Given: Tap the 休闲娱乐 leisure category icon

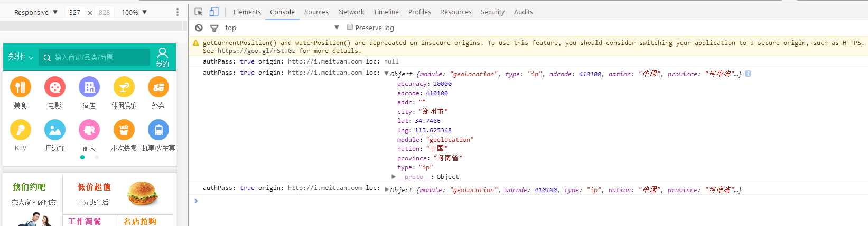Looking at the screenshot, I should (124, 87).
